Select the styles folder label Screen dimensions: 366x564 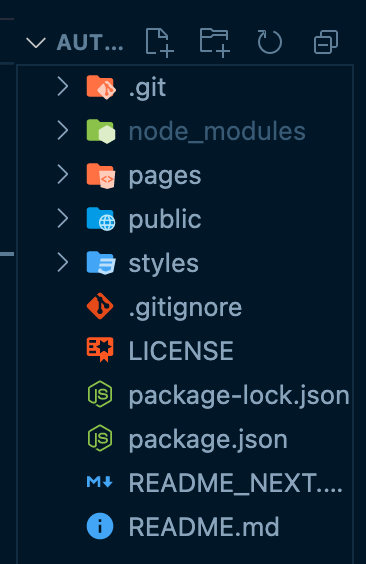(x=164, y=264)
